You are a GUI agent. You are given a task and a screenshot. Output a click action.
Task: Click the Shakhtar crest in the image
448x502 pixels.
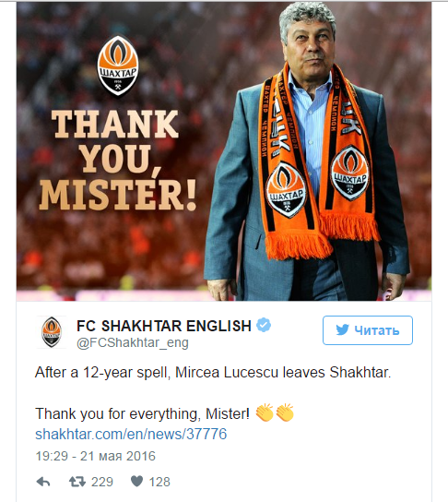(x=118, y=66)
